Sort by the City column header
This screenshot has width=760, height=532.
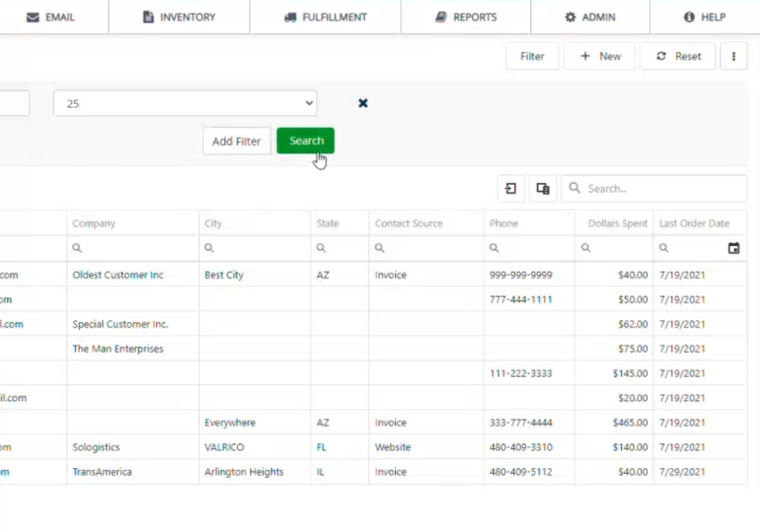(212, 224)
